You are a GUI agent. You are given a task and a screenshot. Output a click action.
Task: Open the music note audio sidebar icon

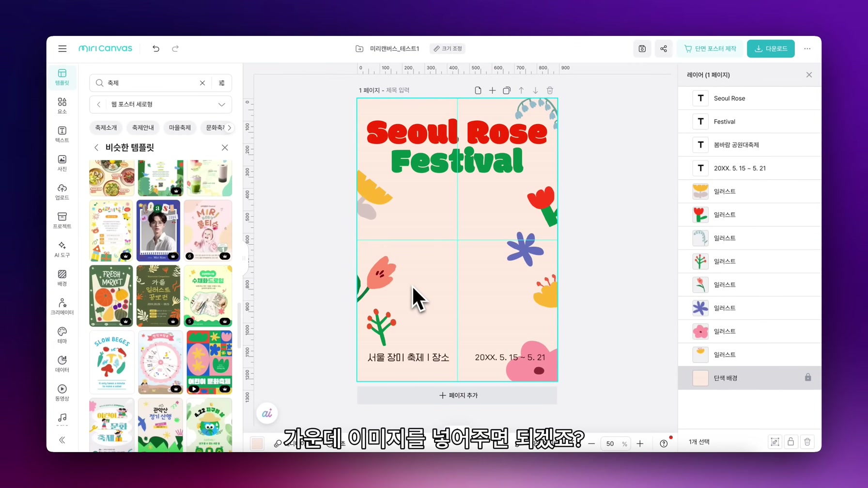point(62,418)
